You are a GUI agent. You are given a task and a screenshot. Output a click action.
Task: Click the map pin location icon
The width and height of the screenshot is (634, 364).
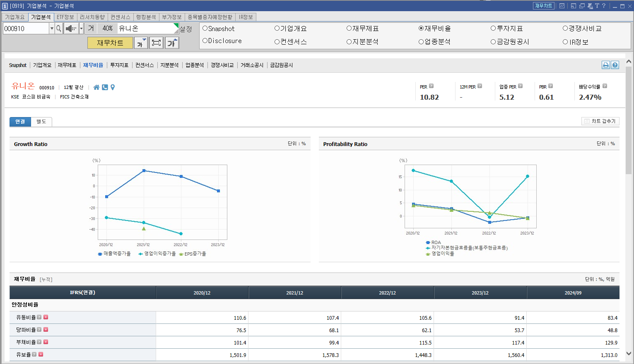pyautogui.click(x=113, y=87)
